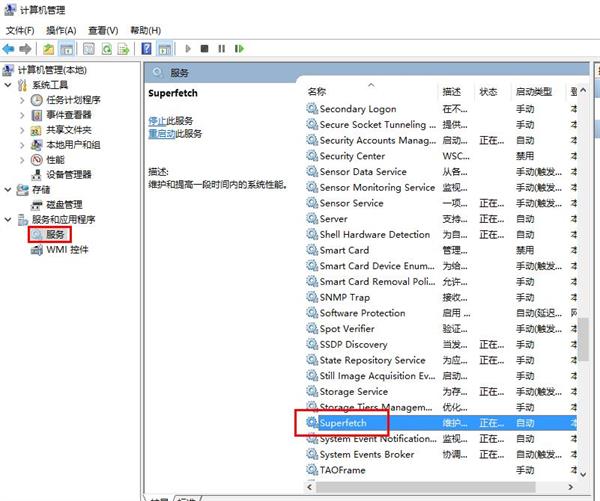
Task: Click the horizontal scroll left arrow
Action: (x=310, y=487)
